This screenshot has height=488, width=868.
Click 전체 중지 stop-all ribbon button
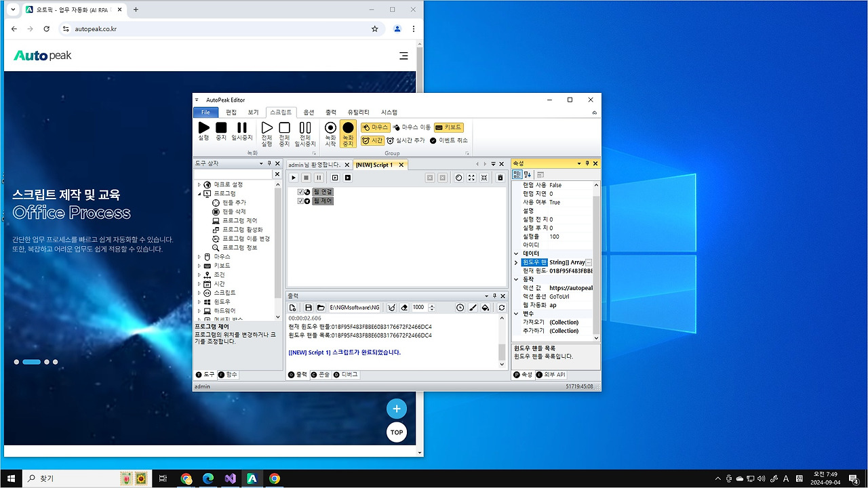(x=285, y=135)
